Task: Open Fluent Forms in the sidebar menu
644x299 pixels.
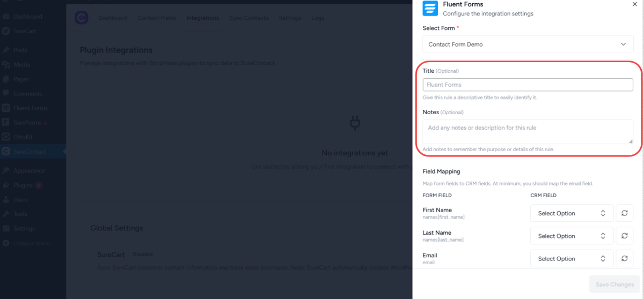Action: (30, 108)
